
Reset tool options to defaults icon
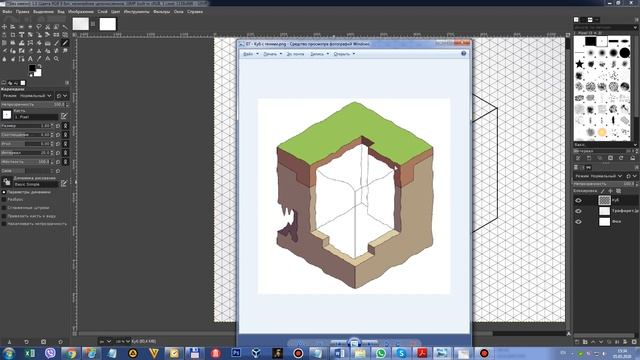pyautogui.click(x=61, y=342)
